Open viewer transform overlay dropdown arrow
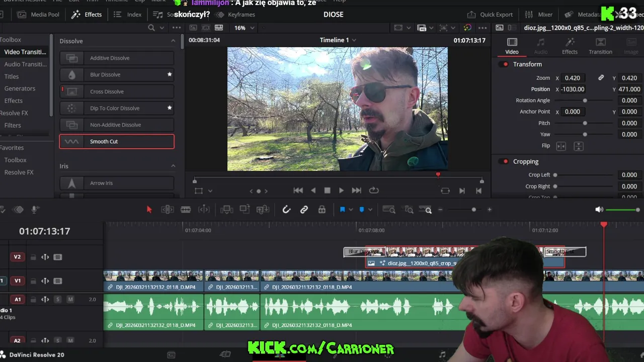The image size is (644, 362). (210, 191)
